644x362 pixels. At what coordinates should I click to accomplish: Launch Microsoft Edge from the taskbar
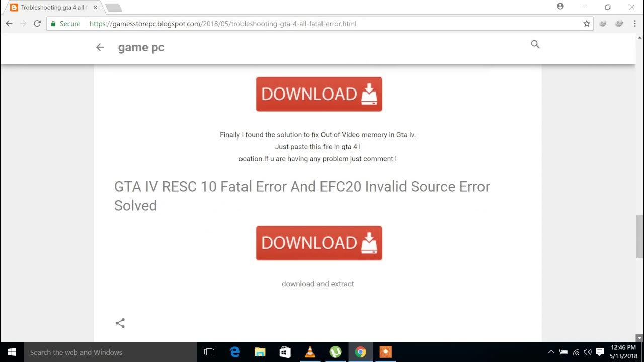pyautogui.click(x=234, y=352)
